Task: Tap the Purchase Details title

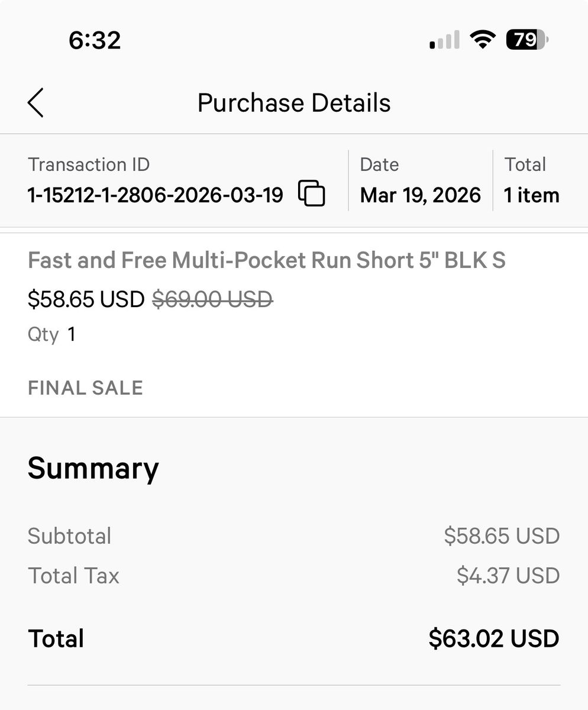Action: click(x=294, y=103)
